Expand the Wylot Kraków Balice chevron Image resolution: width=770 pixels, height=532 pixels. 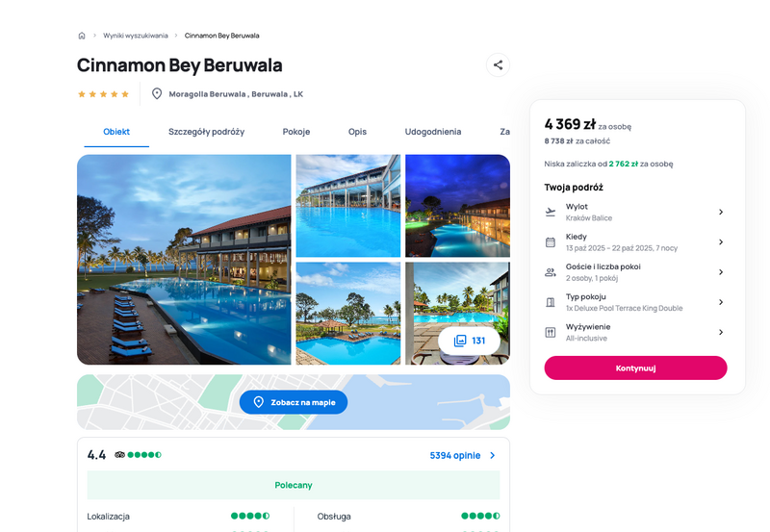(721, 212)
